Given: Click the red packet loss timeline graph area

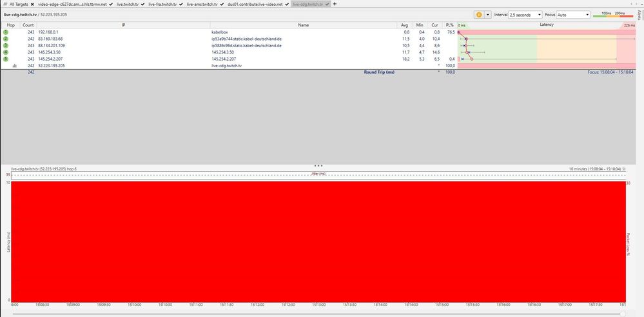Looking at the screenshot, I should click(x=318, y=241).
